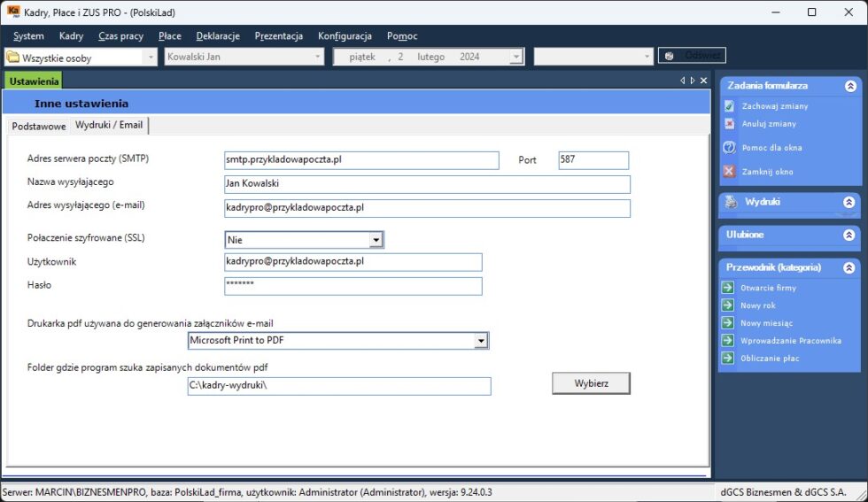Click the folder icon in Wszystkie osoby box
This screenshot has height=502, width=868.
12,57
